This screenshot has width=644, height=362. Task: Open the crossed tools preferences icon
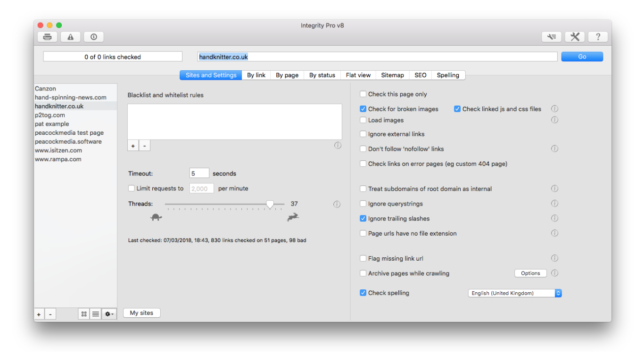coord(575,37)
